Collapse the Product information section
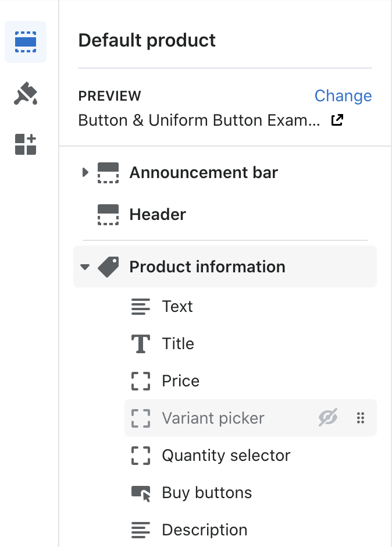This screenshot has width=392, height=547. coord(85,267)
